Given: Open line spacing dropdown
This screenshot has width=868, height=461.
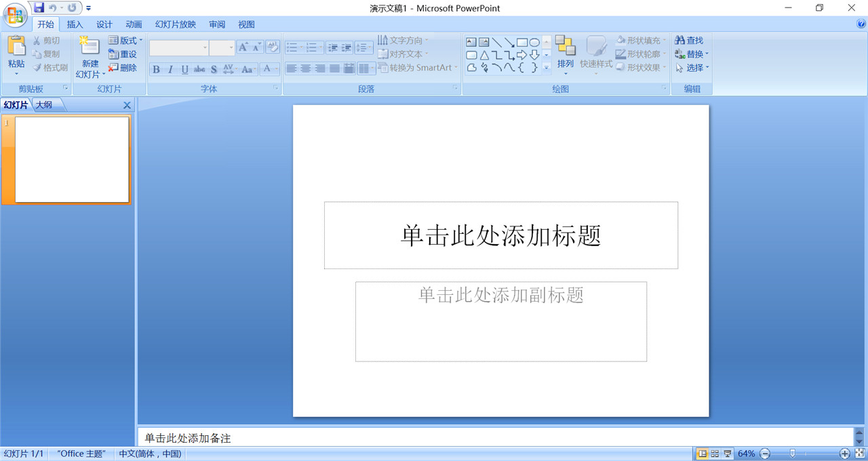Looking at the screenshot, I should click(364, 47).
